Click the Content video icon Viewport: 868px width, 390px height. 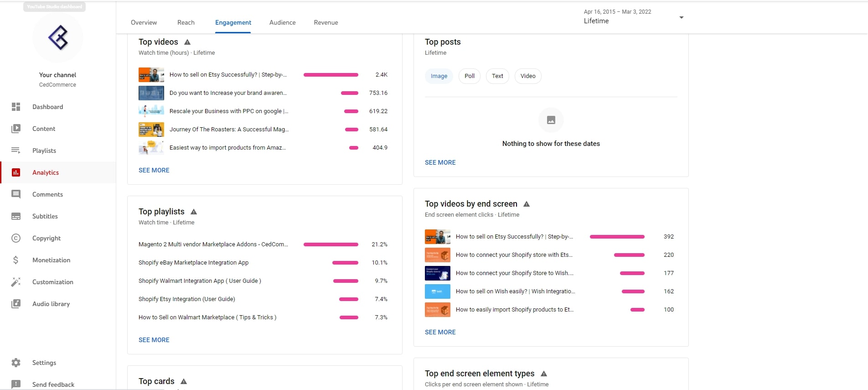point(16,129)
